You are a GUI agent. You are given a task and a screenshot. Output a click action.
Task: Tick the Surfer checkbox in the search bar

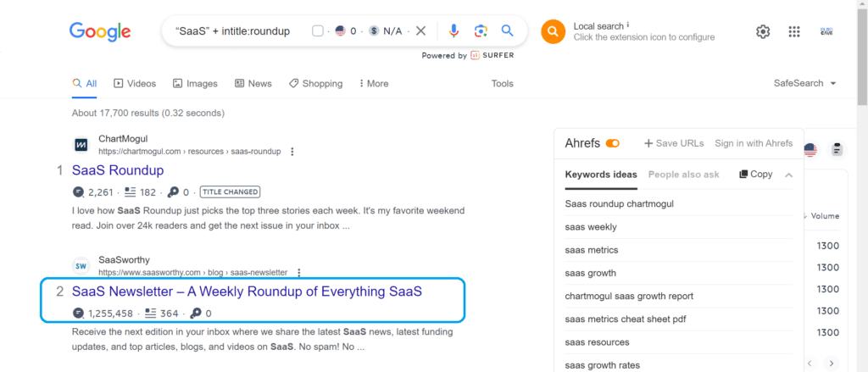point(318,31)
